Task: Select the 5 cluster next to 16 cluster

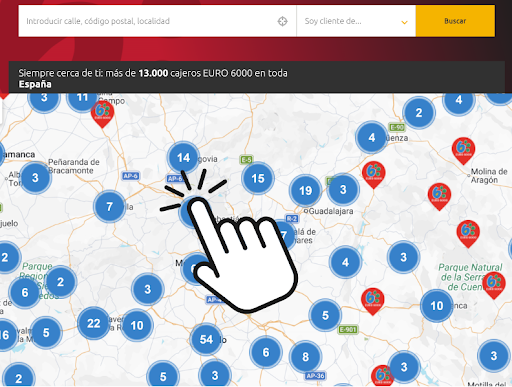Action: point(46,332)
